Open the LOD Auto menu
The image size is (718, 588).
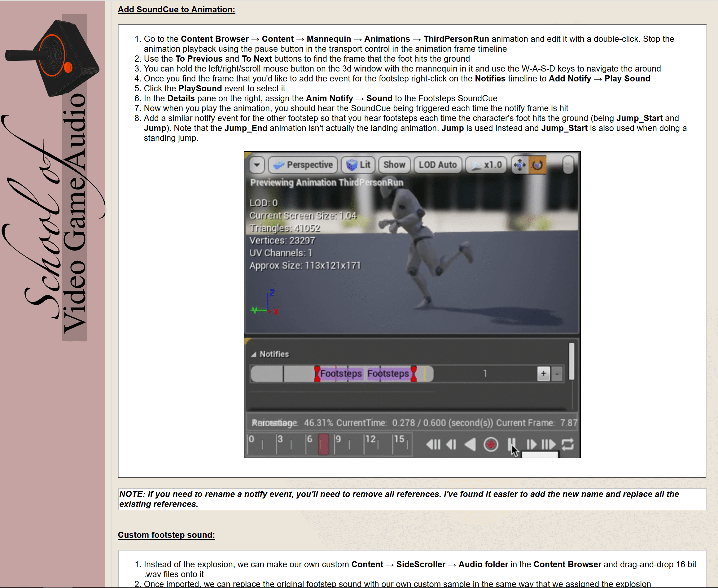(437, 165)
